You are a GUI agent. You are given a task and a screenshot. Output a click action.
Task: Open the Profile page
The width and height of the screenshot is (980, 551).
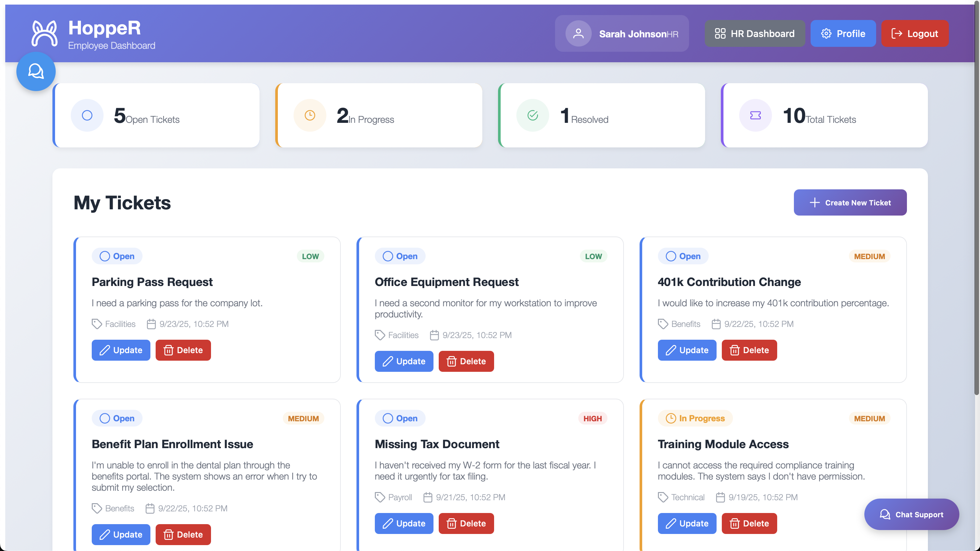point(843,33)
